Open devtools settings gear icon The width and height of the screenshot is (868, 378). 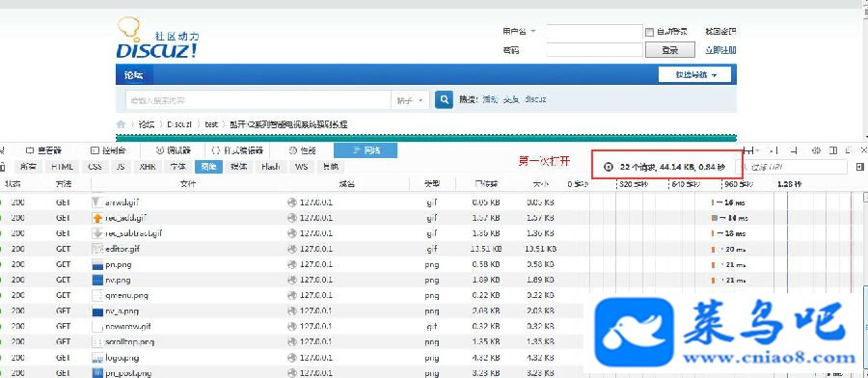click(x=816, y=150)
